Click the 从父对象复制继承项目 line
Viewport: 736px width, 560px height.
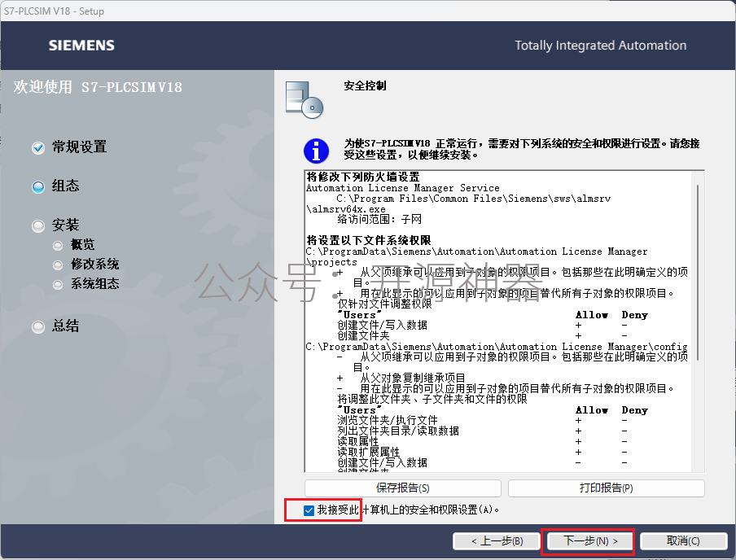click(x=413, y=378)
